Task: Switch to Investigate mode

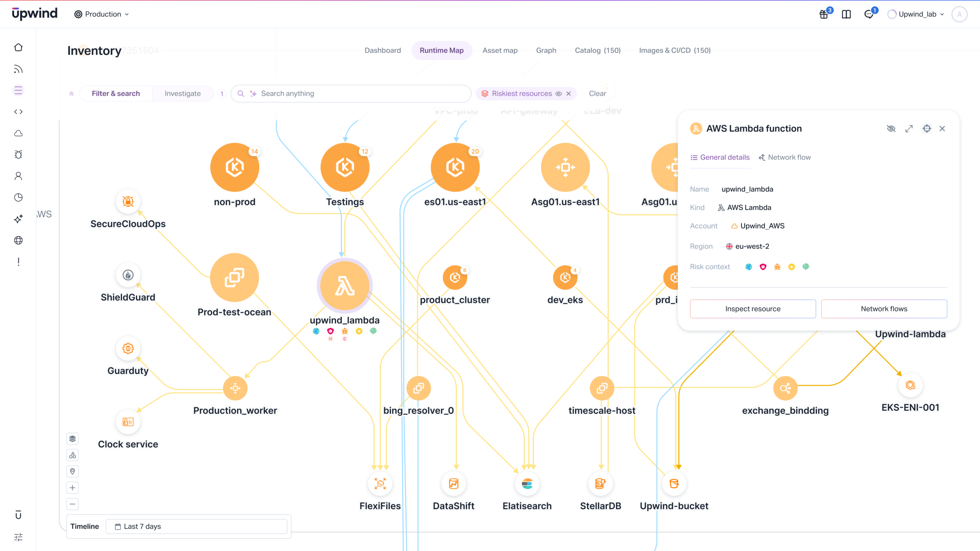Action: point(183,94)
